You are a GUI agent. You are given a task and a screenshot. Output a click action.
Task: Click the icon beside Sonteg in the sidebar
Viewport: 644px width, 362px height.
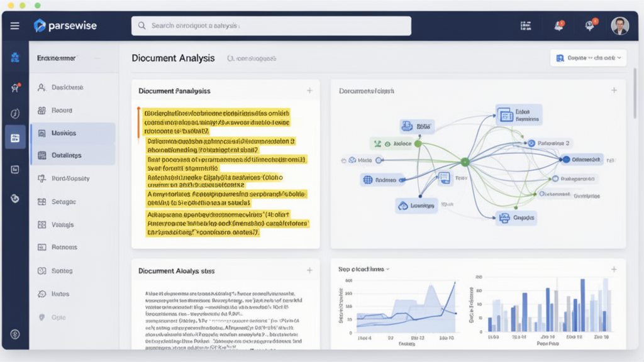point(42,271)
